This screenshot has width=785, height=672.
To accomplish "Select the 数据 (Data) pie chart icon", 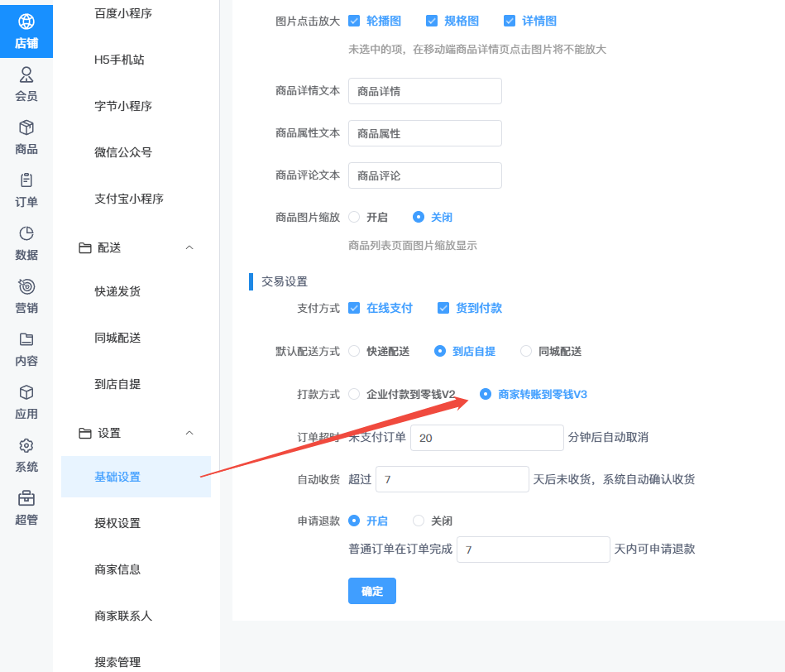I will [x=26, y=234].
